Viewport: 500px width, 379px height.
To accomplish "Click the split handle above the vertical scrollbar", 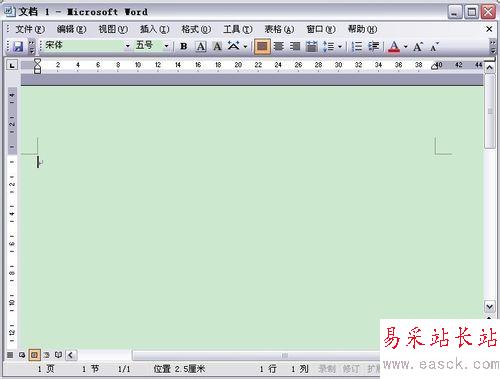I will coord(489,60).
